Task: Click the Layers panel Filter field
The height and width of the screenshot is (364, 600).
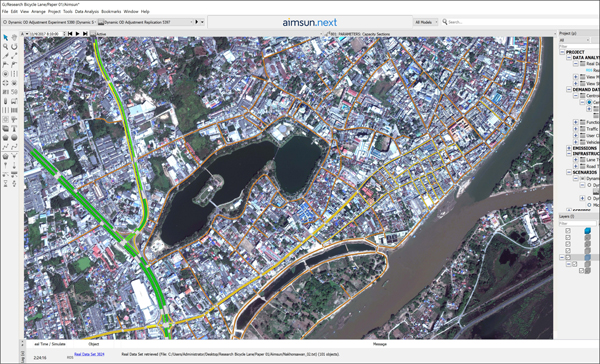Action: click(x=577, y=224)
